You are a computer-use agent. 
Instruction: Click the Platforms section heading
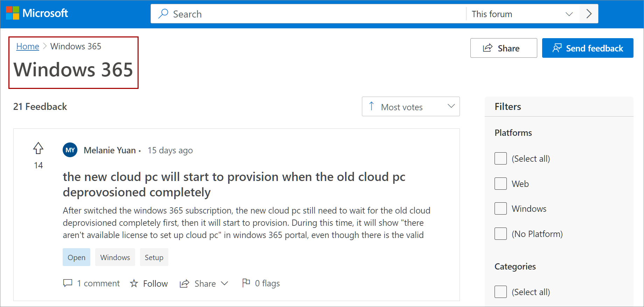513,133
